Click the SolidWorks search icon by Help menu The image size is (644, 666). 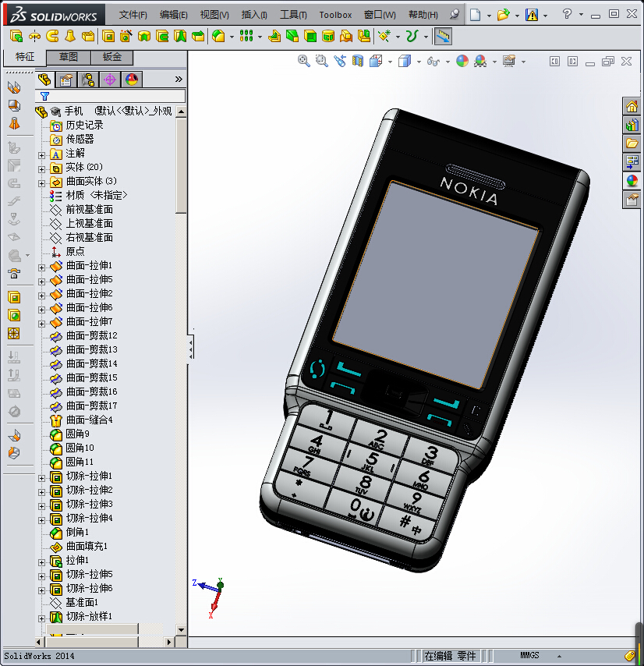tap(455, 15)
